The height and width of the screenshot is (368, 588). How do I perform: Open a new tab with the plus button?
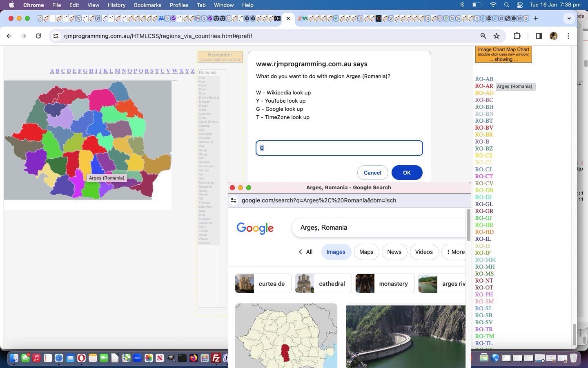[x=536, y=18]
